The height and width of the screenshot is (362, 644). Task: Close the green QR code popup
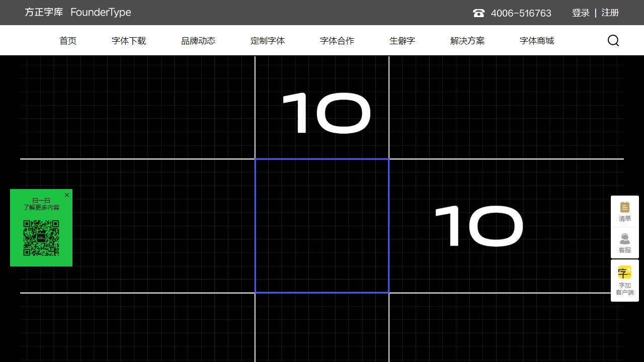click(x=67, y=195)
